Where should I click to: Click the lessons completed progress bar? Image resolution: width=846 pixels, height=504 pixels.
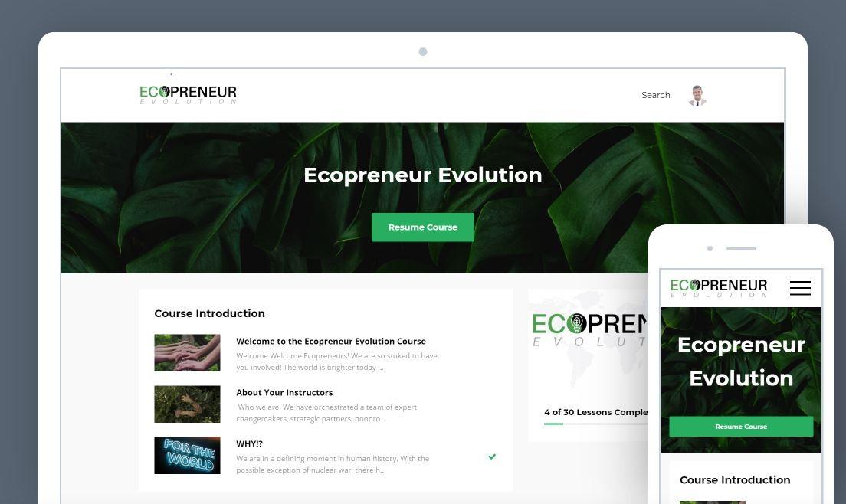pos(595,424)
